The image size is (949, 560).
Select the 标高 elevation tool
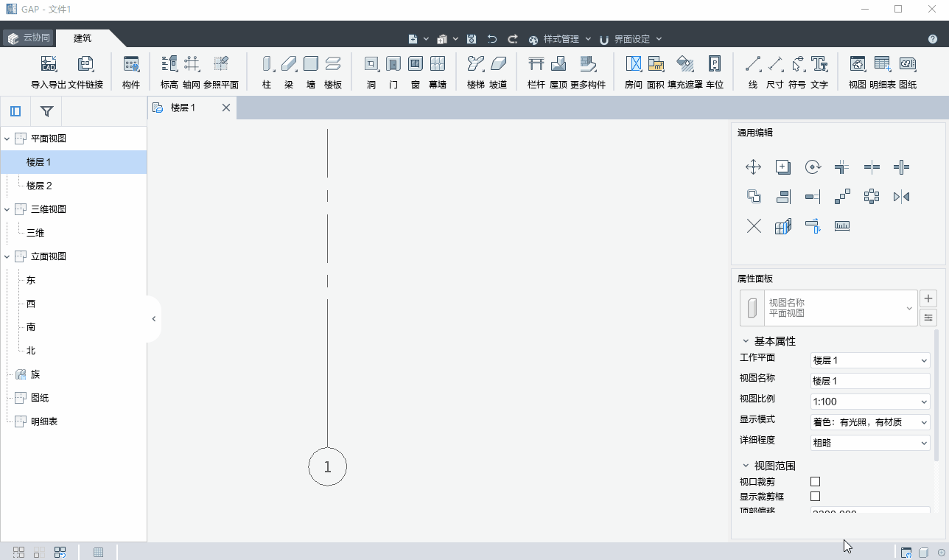(169, 72)
